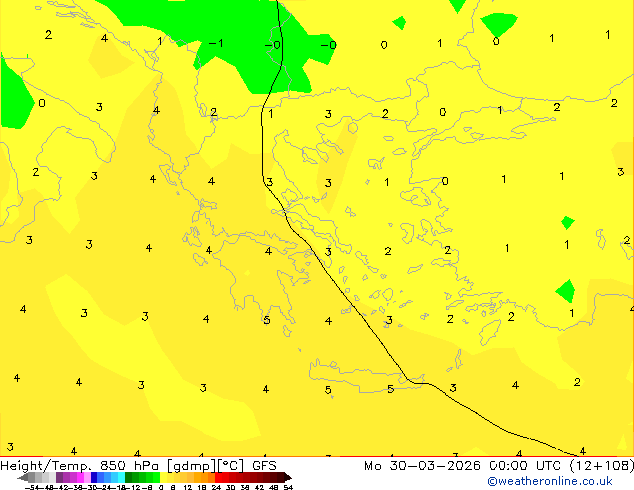Viewport: 634px width, 490px height.
Task: Click the (12+108) forecast hour text
Action: pyautogui.click(x=602, y=466)
